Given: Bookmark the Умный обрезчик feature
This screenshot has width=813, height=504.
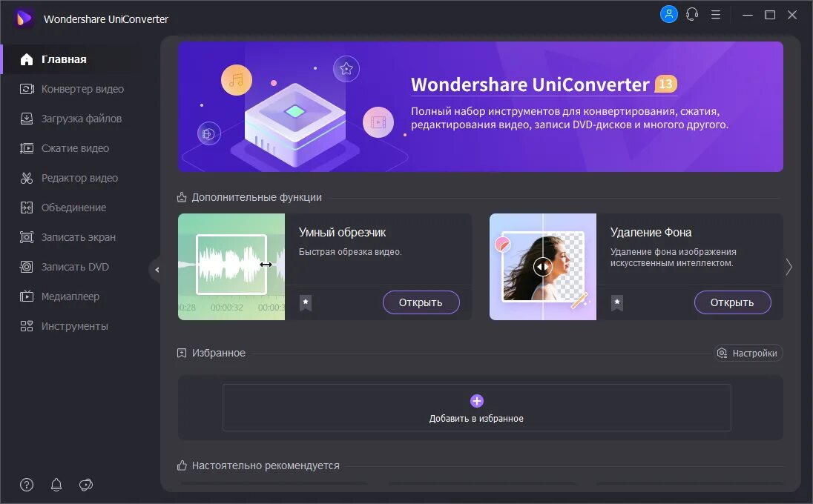Looking at the screenshot, I should click(x=306, y=302).
